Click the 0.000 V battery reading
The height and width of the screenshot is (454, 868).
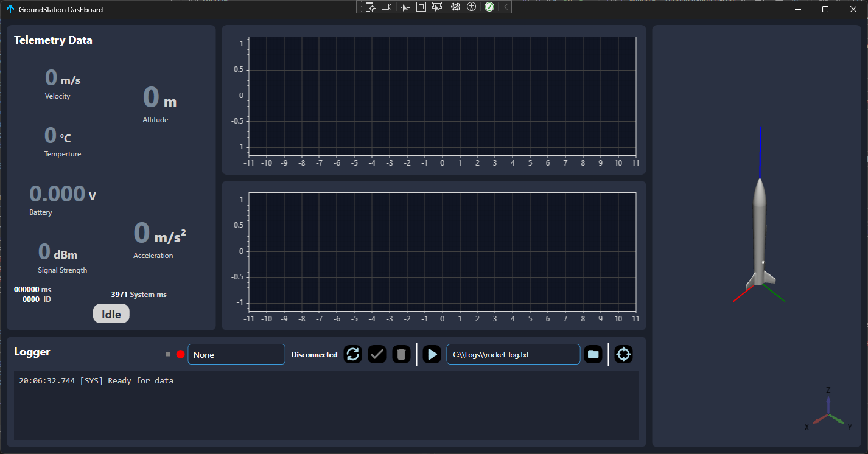coord(63,194)
